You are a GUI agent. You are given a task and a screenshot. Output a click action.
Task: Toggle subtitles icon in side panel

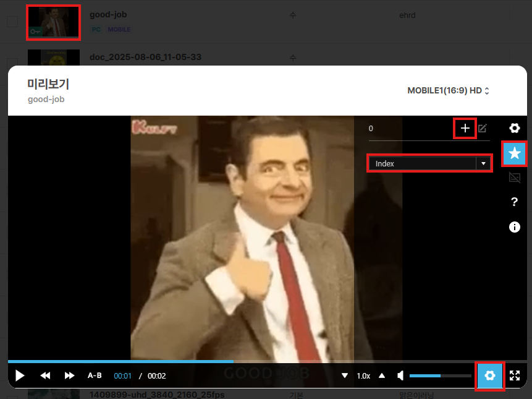click(x=515, y=178)
